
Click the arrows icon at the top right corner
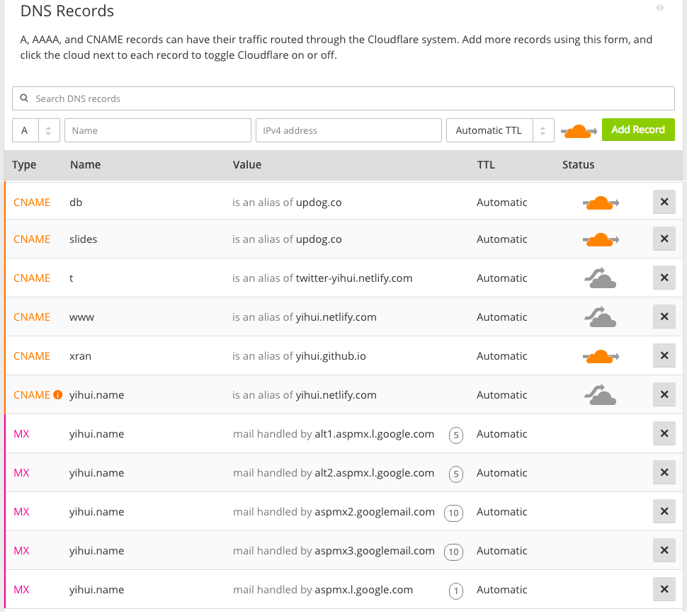659,7
